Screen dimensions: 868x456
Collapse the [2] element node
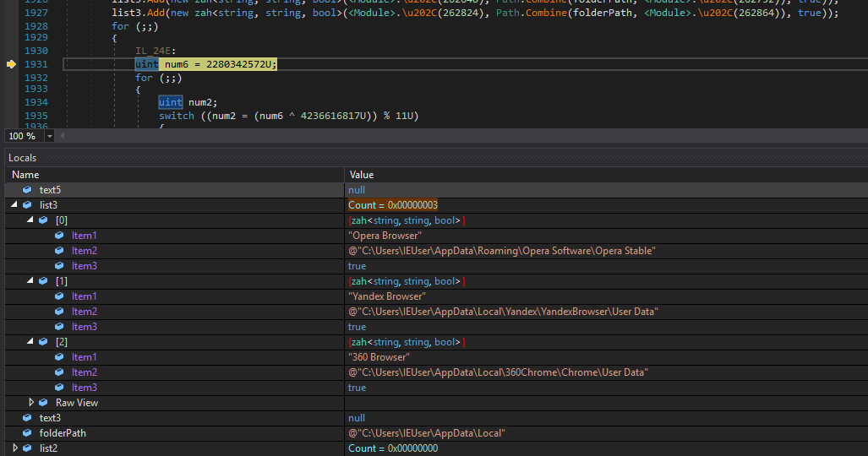pos(30,342)
